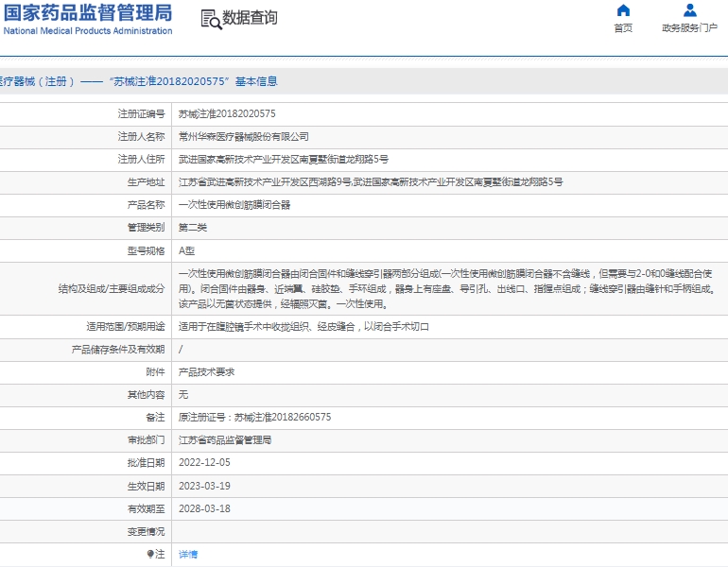This screenshot has height=567, width=728.
Task: Click approval date 2022-12-05
Action: pyautogui.click(x=204, y=463)
